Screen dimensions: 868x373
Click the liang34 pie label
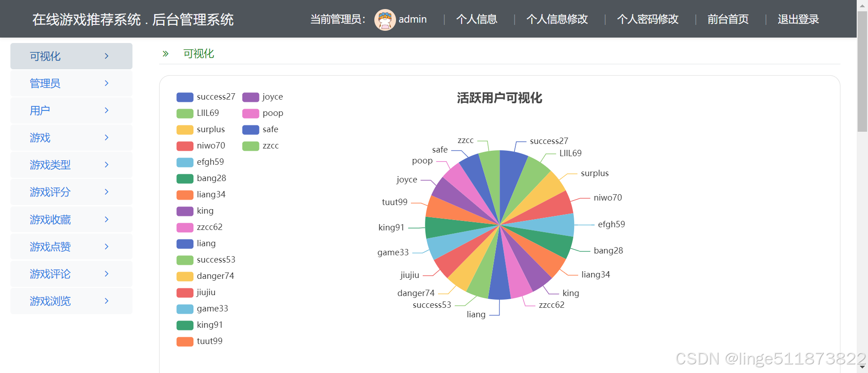[595, 275]
